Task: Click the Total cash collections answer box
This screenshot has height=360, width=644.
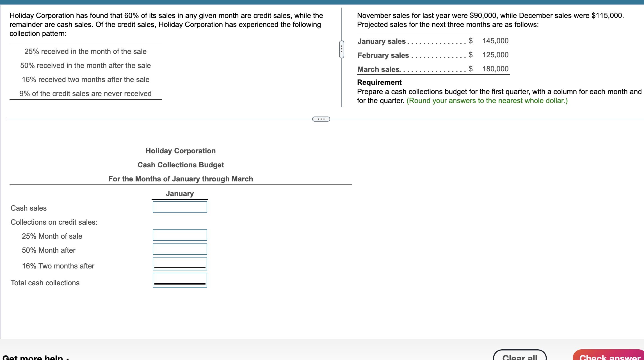Action: pos(179,280)
